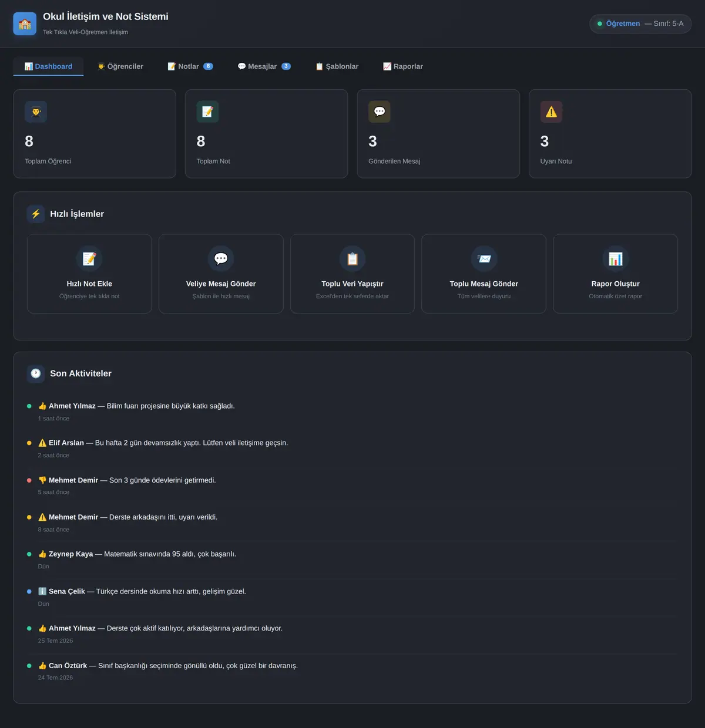
Task: Click the speech bubble icon on Gönderilen Mesaj card
Action: [380, 112]
